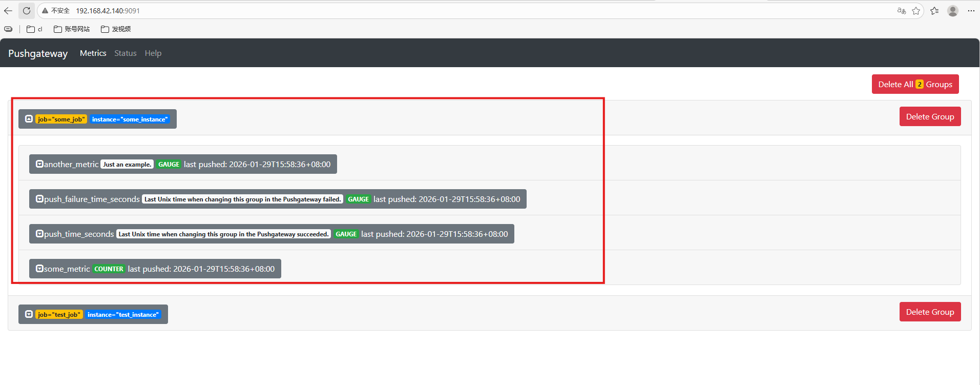The width and height of the screenshot is (980, 385).
Task: Collapse the some_job group
Action: (x=29, y=119)
